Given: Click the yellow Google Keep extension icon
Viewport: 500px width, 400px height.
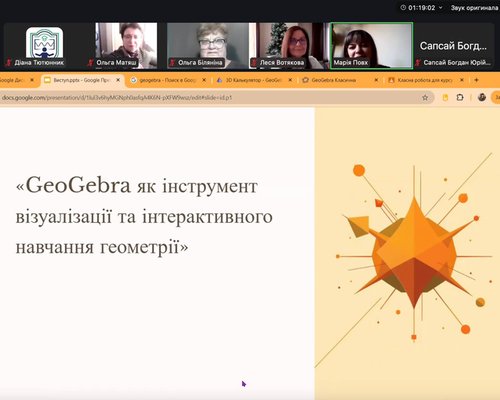Looking at the screenshot, I should pos(445,98).
